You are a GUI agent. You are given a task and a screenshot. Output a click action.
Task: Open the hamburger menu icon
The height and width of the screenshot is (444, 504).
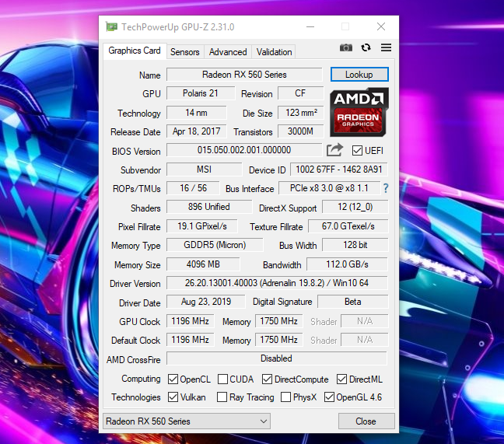tap(386, 48)
